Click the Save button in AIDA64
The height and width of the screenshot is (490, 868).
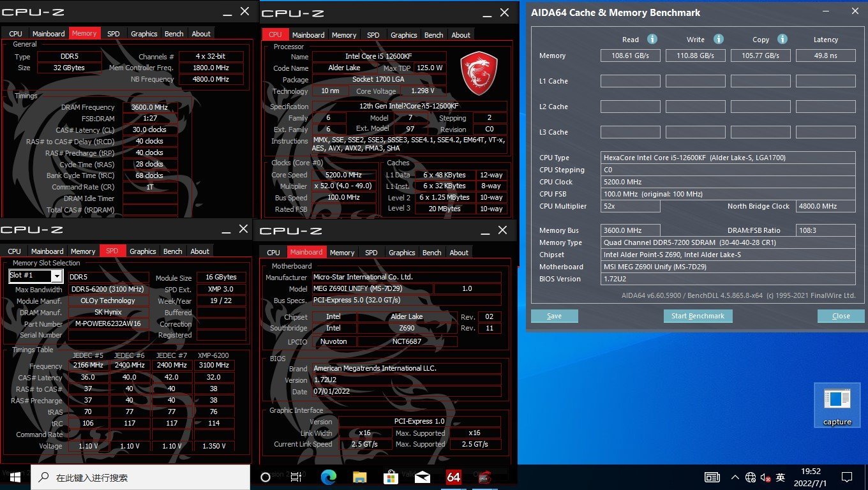pos(555,316)
